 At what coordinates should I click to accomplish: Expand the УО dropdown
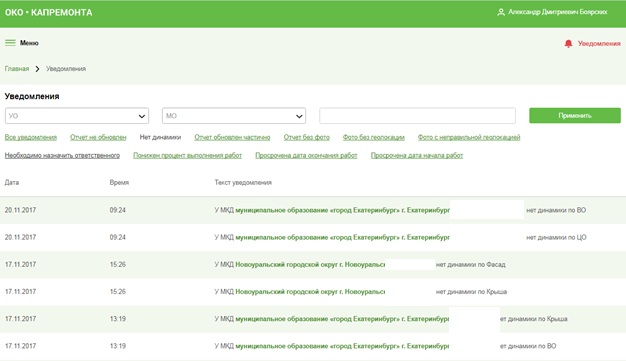tap(77, 116)
